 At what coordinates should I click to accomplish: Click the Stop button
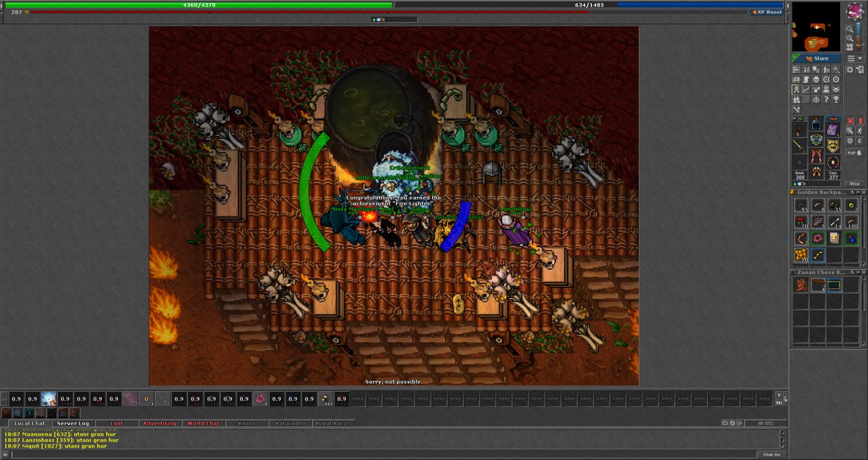pos(855,184)
